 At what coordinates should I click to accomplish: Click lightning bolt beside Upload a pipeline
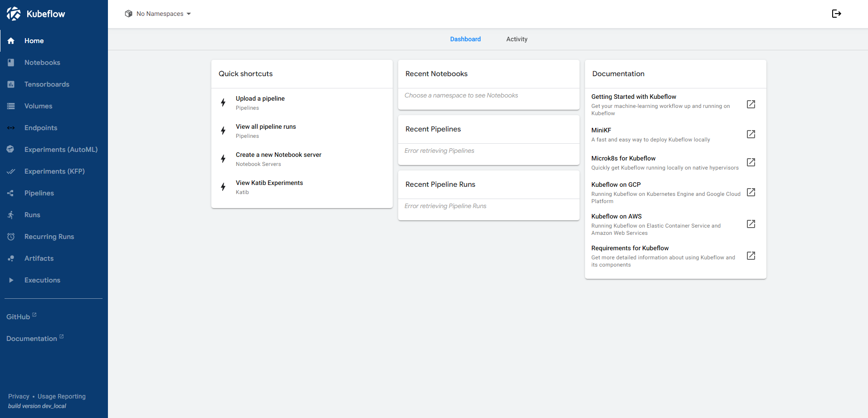coord(223,102)
